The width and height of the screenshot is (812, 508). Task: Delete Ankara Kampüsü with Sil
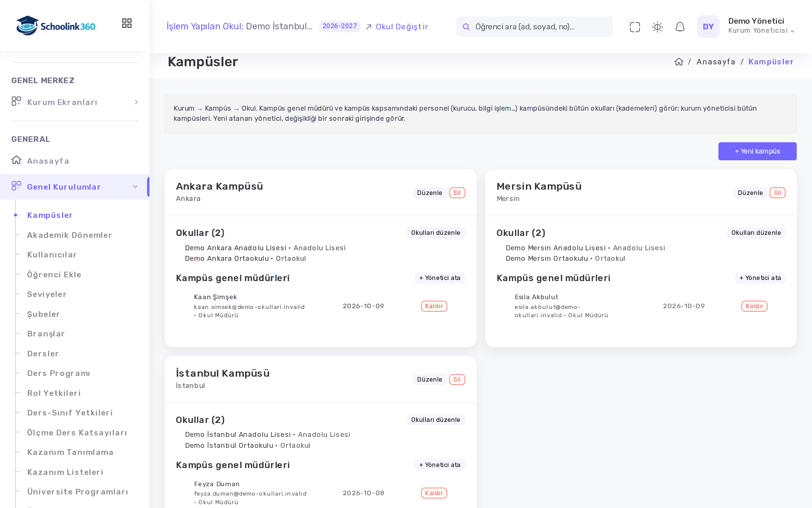coord(457,193)
